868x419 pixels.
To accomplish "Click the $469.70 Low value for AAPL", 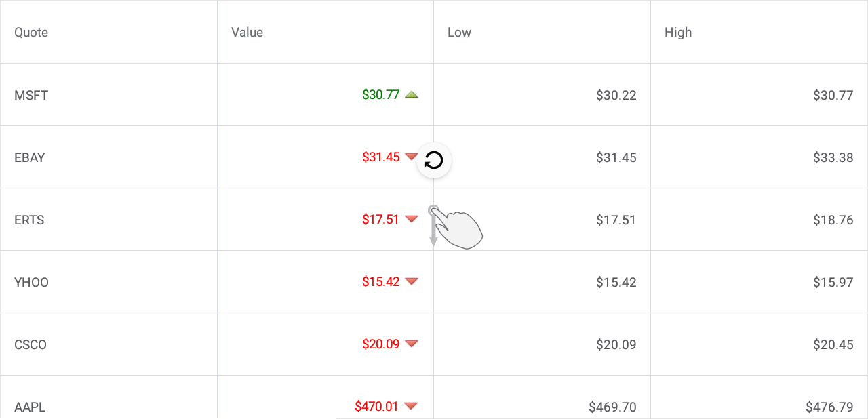I will [x=613, y=407].
